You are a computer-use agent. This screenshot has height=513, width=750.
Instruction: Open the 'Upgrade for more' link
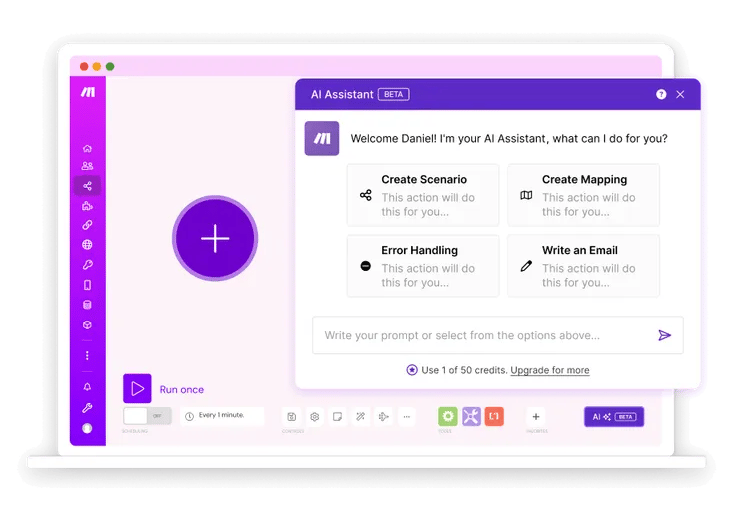pyautogui.click(x=550, y=370)
